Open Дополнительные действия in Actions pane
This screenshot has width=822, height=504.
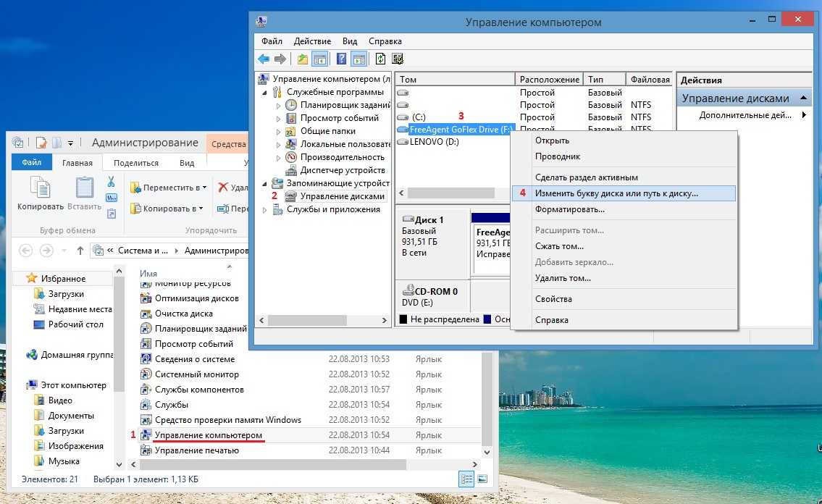745,115
